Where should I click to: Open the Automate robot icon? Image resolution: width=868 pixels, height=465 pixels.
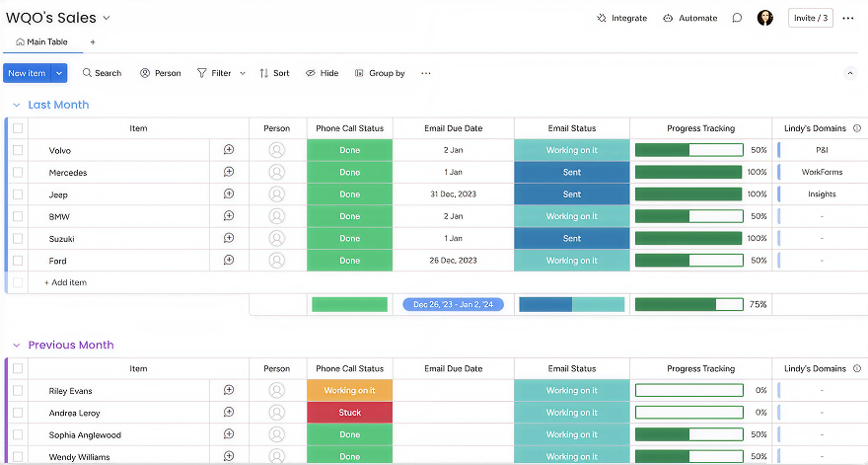pyautogui.click(x=668, y=18)
